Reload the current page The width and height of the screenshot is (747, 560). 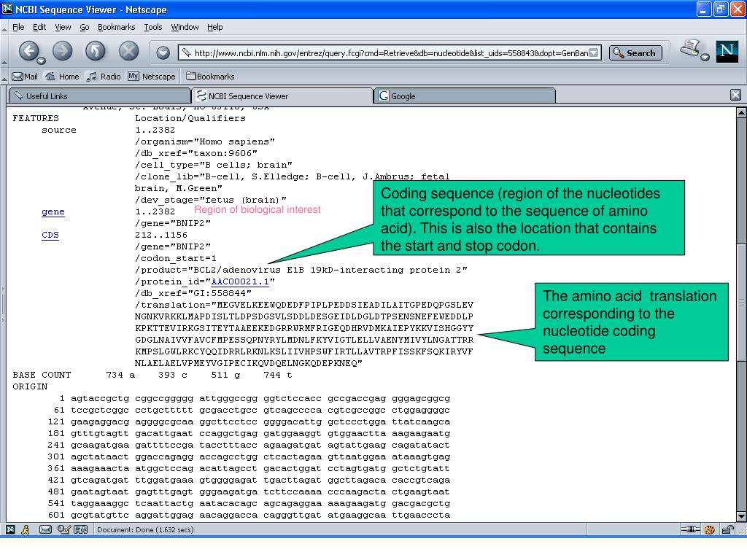96,50
